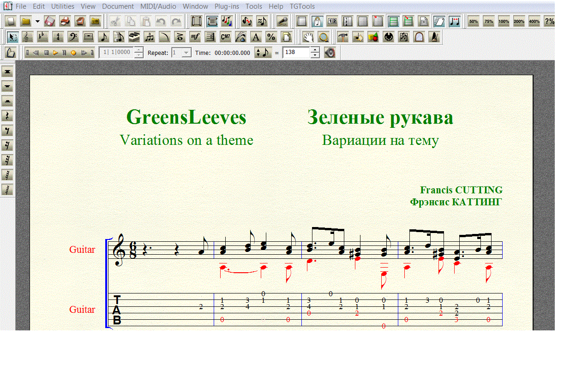
Task: Open the dropdown arrow beside the Open folder icon
Action: 37,21
